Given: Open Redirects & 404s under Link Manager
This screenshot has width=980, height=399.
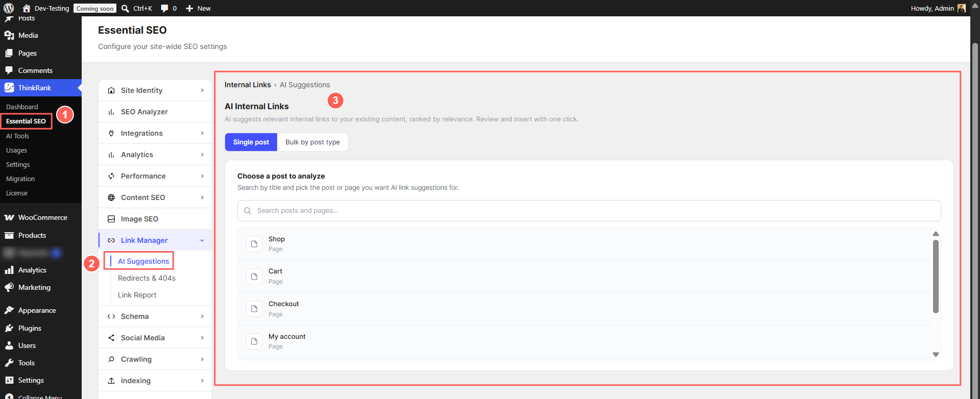Looking at the screenshot, I should pyautogui.click(x=146, y=278).
